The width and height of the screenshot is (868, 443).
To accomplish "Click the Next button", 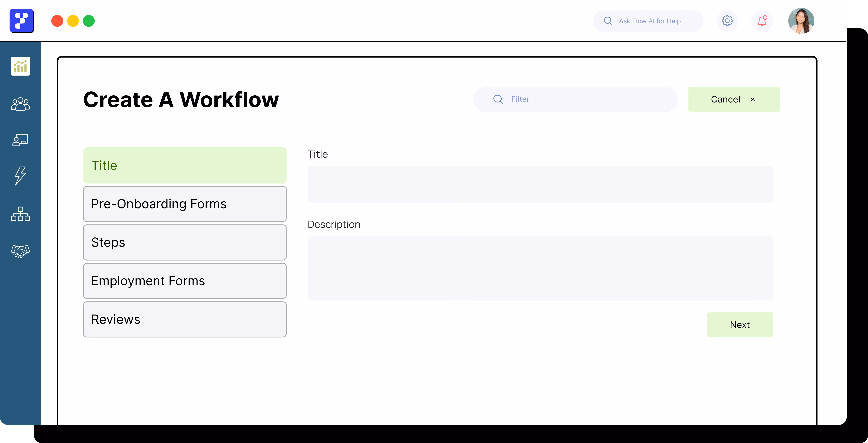I will point(740,324).
